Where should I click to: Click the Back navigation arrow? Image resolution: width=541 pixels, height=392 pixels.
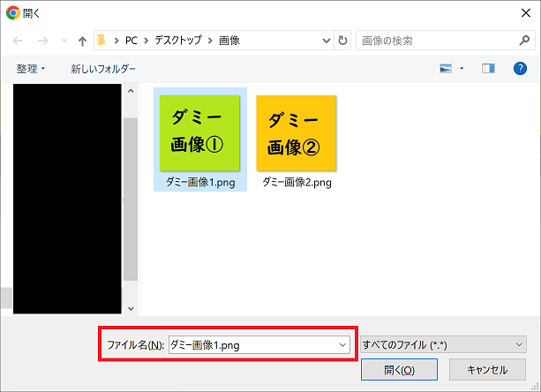tap(19, 41)
